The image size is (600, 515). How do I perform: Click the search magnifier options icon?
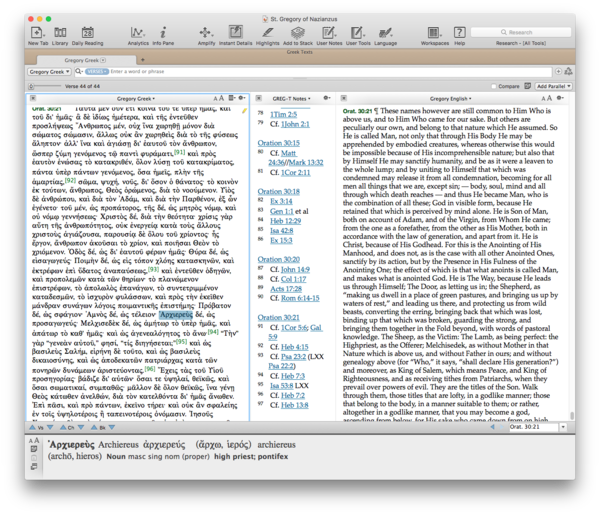point(79,72)
